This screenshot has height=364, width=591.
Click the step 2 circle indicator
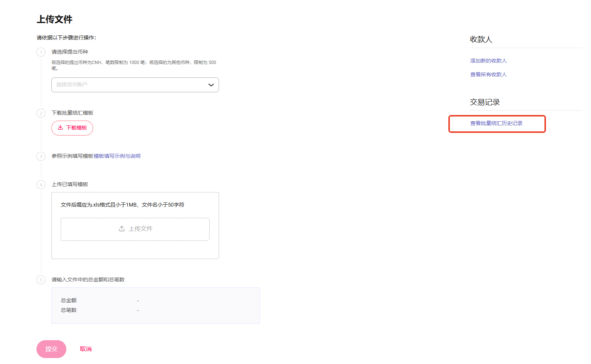pos(41,113)
